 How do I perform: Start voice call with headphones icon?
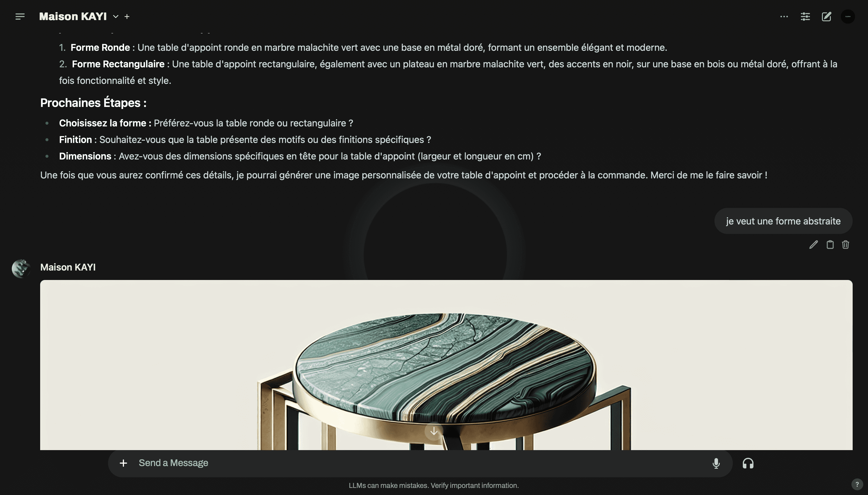coord(748,463)
